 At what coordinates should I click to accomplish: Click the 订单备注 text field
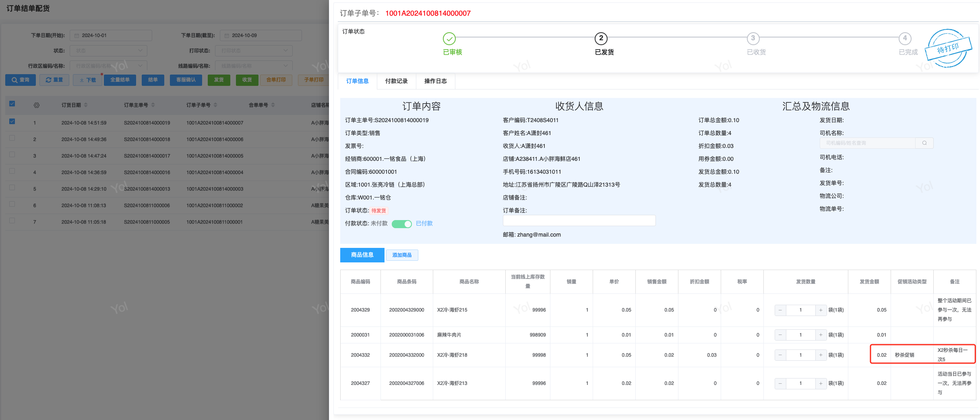tap(579, 220)
